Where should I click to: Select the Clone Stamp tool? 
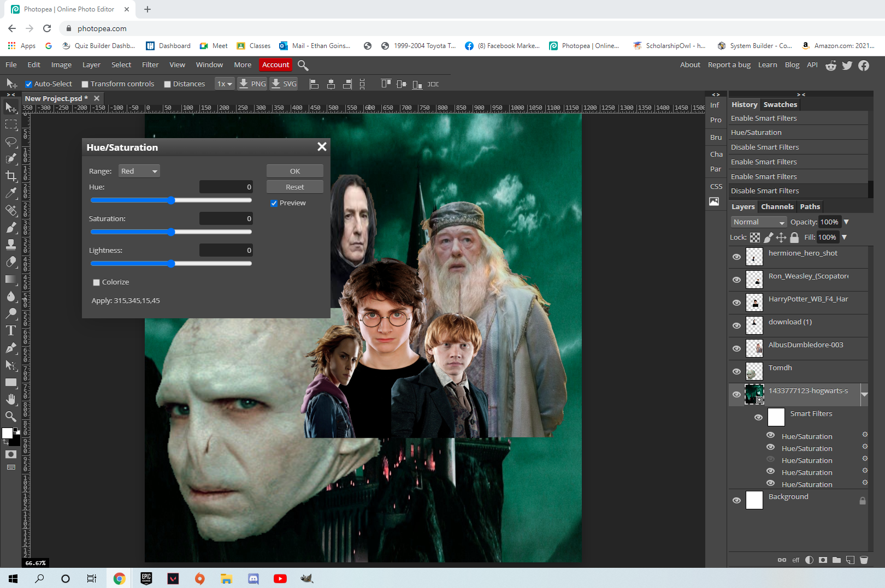tap(11, 245)
